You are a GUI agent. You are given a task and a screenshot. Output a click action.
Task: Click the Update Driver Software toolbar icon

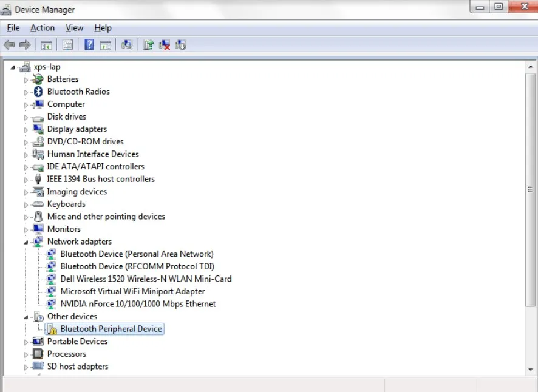pos(148,45)
